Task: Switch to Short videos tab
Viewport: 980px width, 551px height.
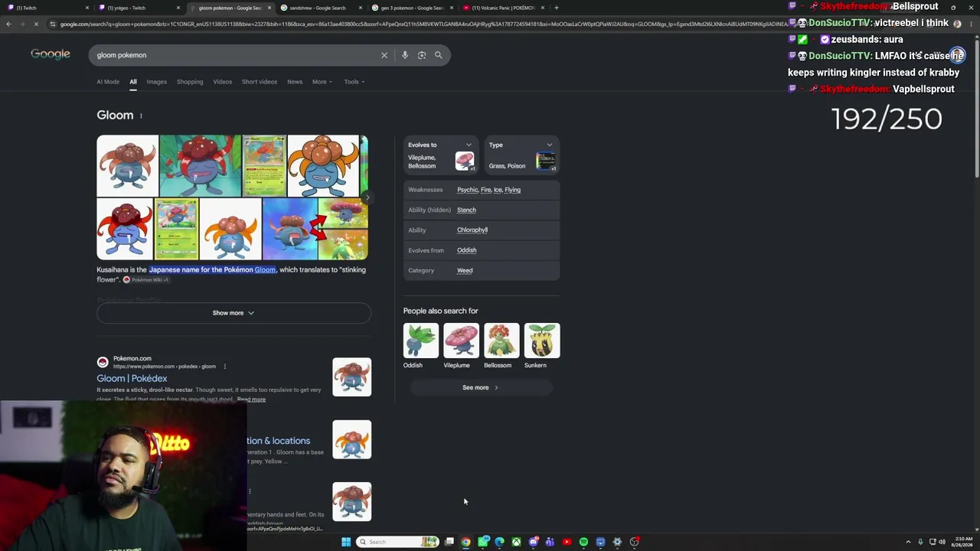Action: (x=260, y=82)
